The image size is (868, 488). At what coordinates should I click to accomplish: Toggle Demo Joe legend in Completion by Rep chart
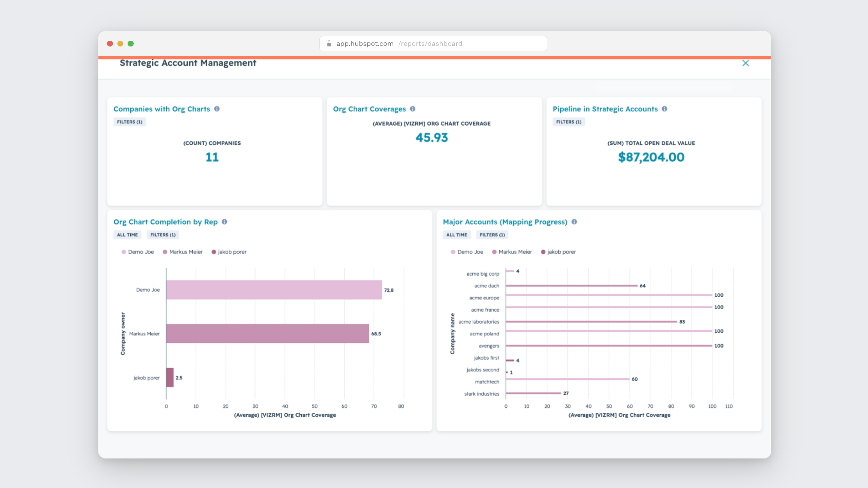137,252
